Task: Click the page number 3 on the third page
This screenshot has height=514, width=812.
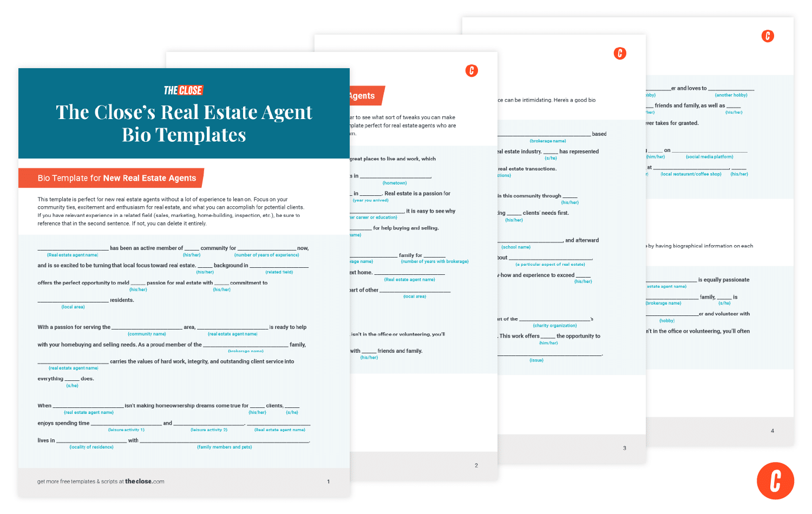Action: click(624, 448)
